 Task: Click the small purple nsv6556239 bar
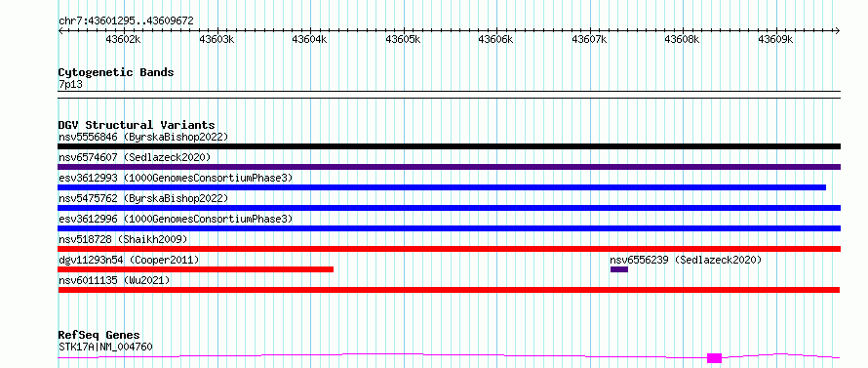pyautogui.click(x=619, y=269)
